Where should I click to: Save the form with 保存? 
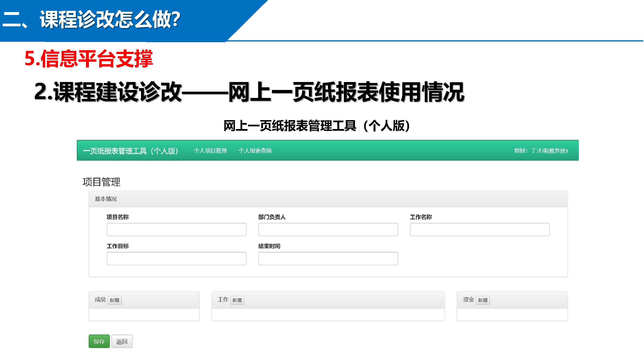click(x=99, y=342)
